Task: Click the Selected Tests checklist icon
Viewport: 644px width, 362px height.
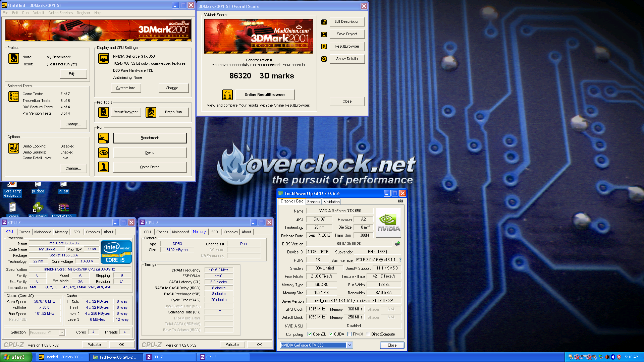Action: [x=14, y=97]
